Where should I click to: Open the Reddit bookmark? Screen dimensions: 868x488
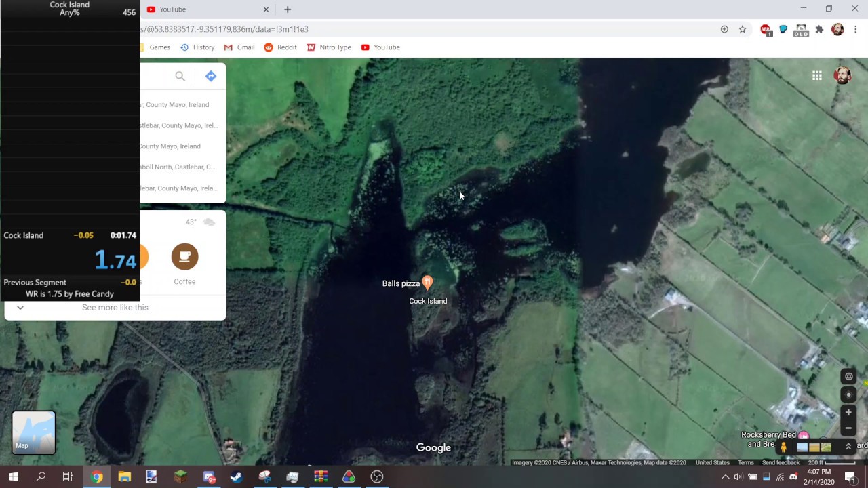(x=280, y=47)
